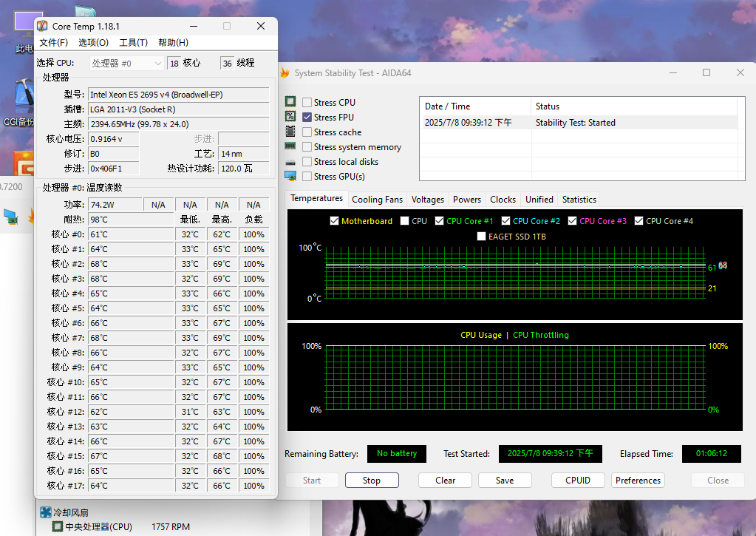Open AIDA64 Preferences
756x536 pixels.
click(637, 480)
